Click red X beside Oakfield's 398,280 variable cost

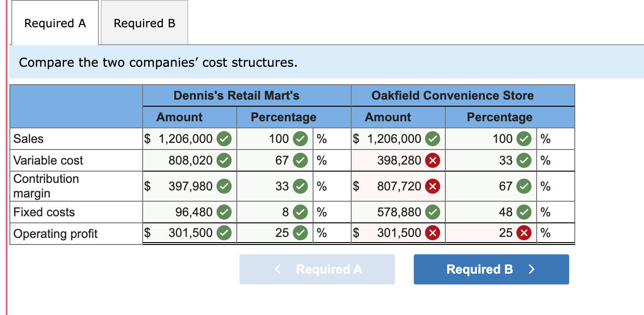pyautogui.click(x=433, y=160)
